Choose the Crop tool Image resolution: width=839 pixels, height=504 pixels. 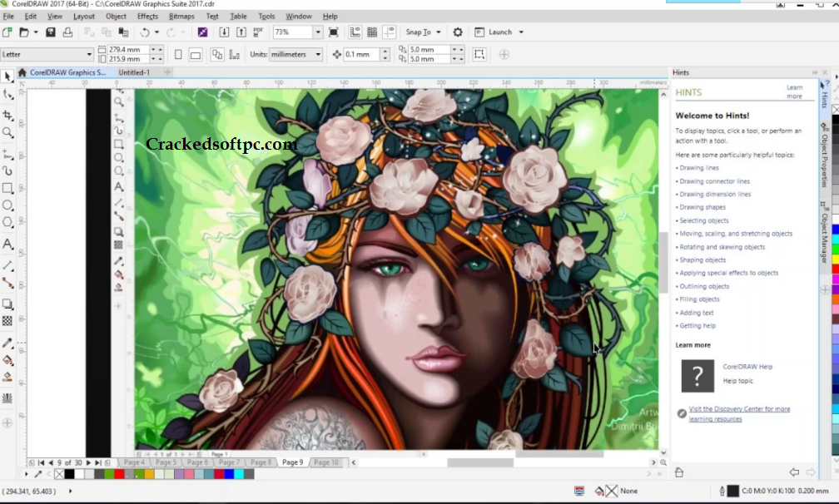(7, 115)
